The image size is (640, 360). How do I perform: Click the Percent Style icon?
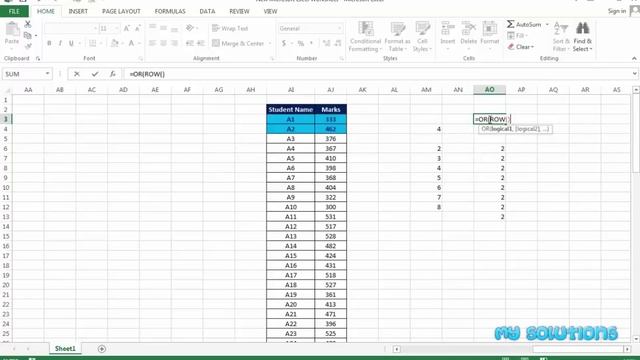[301, 43]
